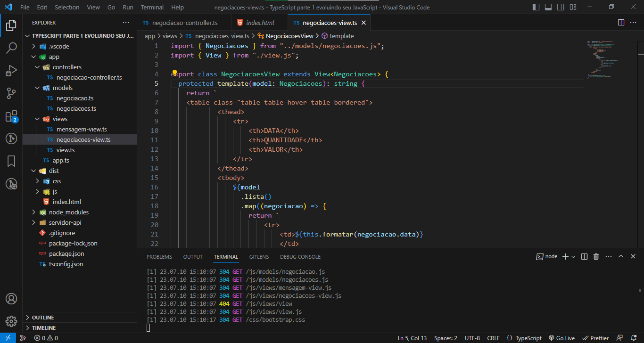
Task: Switch to negociacao-controller.ts tab
Action: click(x=185, y=23)
